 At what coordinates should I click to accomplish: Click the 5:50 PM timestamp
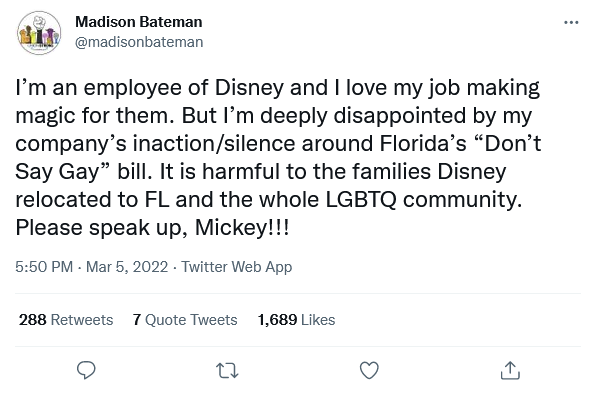[x=44, y=267]
